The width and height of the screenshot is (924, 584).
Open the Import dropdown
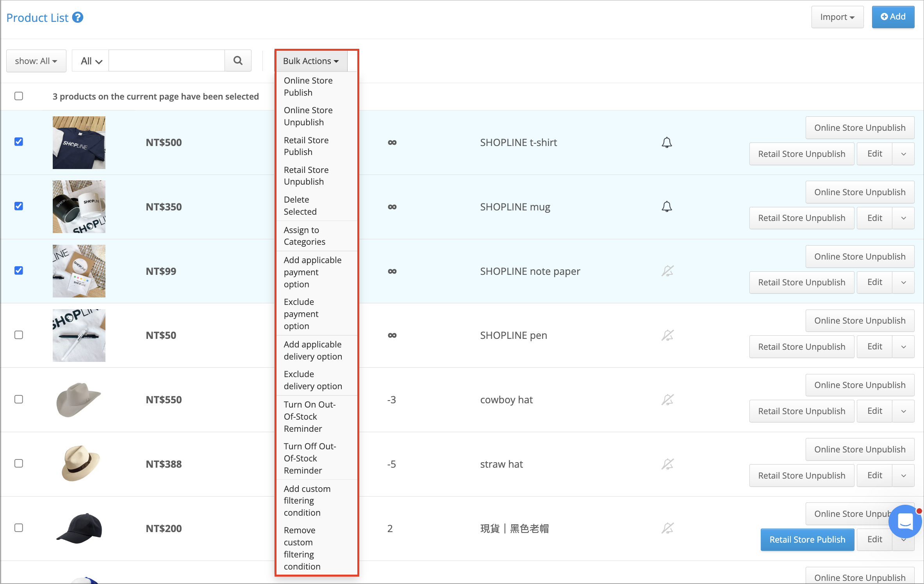(837, 17)
